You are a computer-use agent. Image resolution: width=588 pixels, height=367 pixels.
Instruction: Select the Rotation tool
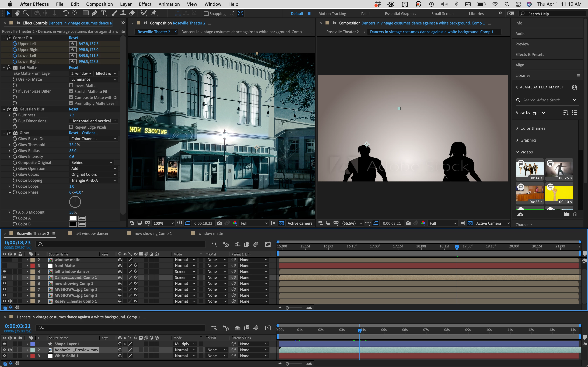[x=65, y=13]
